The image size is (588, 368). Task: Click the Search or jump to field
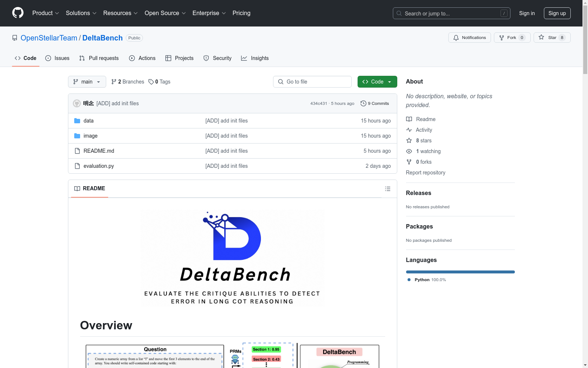(x=452, y=13)
